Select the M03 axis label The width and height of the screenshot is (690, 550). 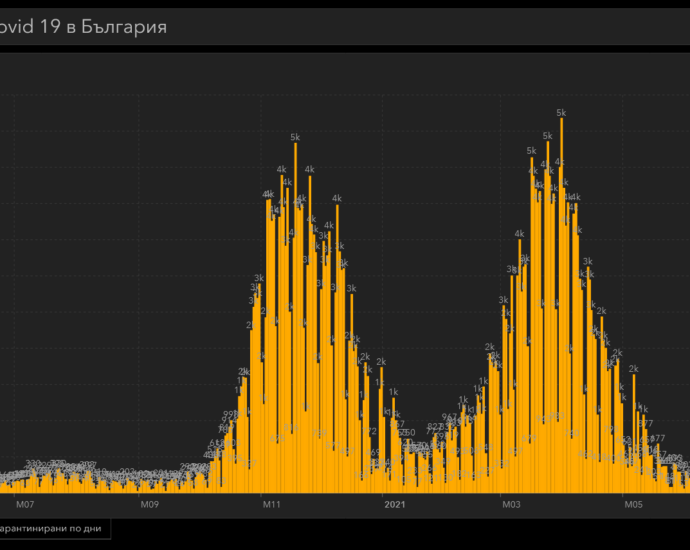point(511,504)
